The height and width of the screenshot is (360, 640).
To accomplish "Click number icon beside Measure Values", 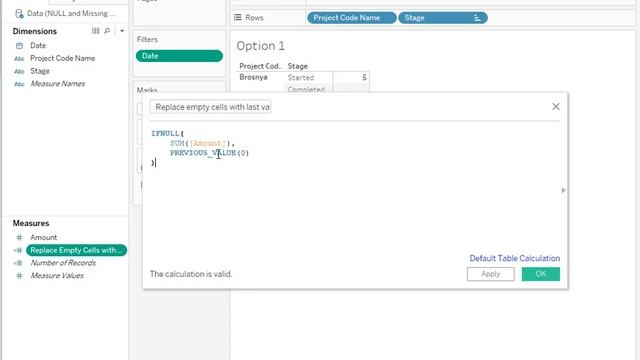I will click(x=19, y=276).
